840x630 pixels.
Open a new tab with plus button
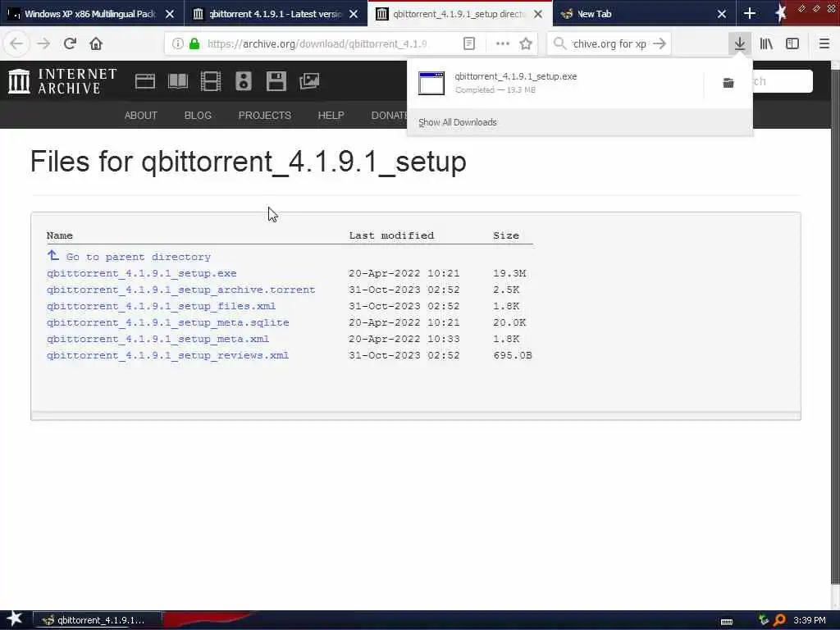(750, 13)
